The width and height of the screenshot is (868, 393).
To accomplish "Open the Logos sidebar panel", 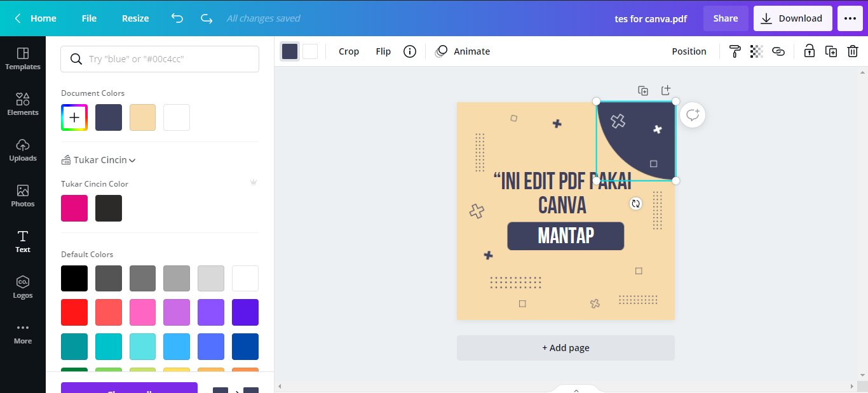I will click(x=23, y=287).
